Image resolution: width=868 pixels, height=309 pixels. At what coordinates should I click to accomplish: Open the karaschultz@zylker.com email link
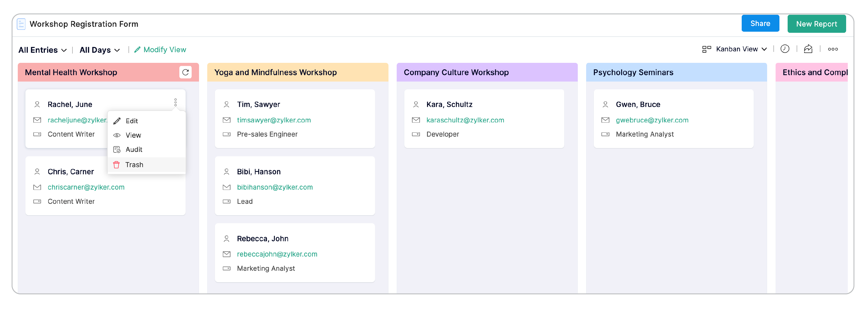tap(465, 120)
